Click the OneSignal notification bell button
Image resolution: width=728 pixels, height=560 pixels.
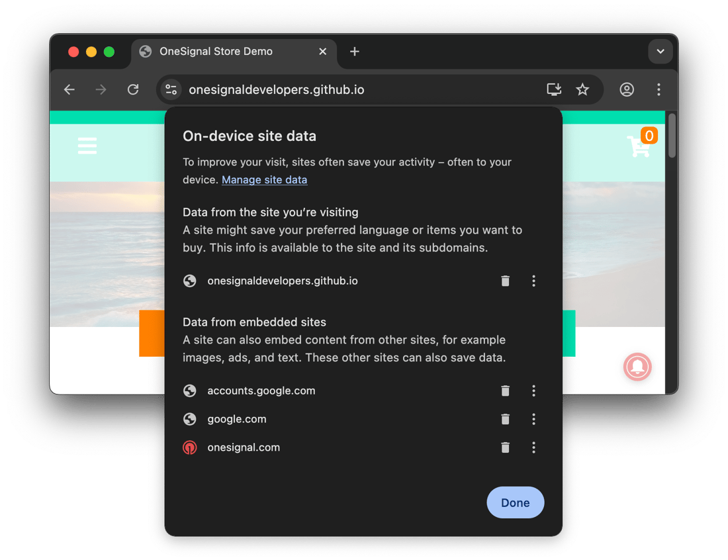pos(637,367)
